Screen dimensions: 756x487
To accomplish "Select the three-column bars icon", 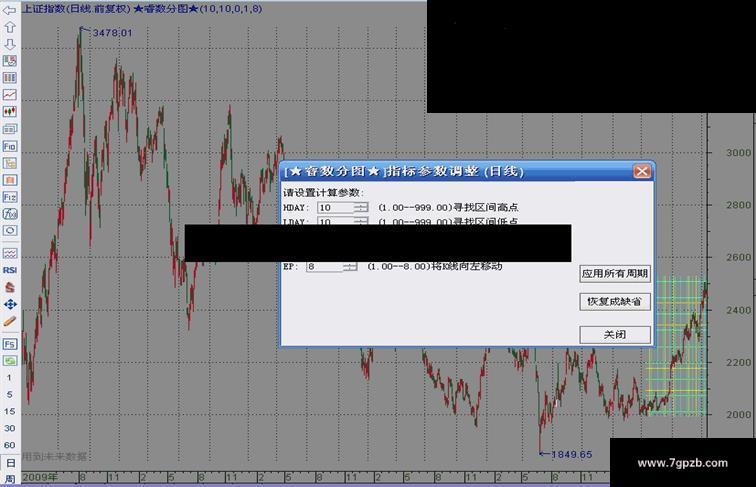I will pyautogui.click(x=10, y=78).
